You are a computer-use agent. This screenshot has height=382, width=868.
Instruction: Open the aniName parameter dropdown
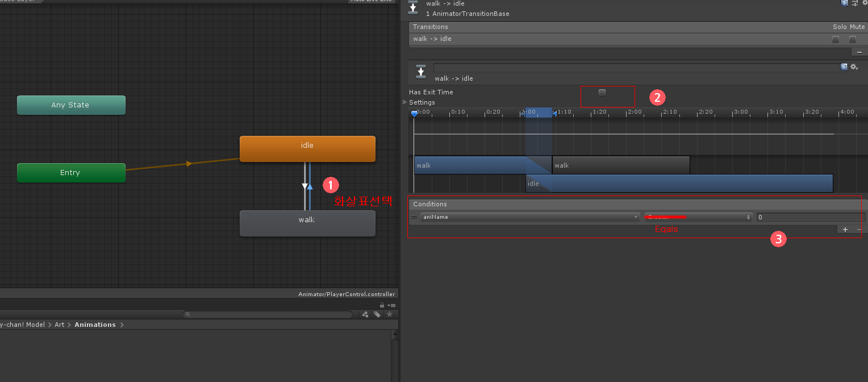[x=531, y=217]
